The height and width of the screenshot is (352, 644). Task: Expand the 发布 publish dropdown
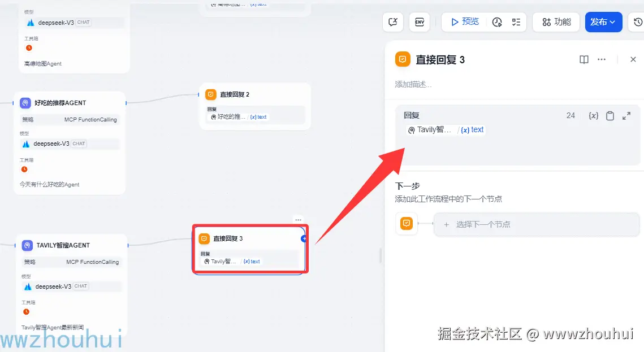click(x=603, y=21)
